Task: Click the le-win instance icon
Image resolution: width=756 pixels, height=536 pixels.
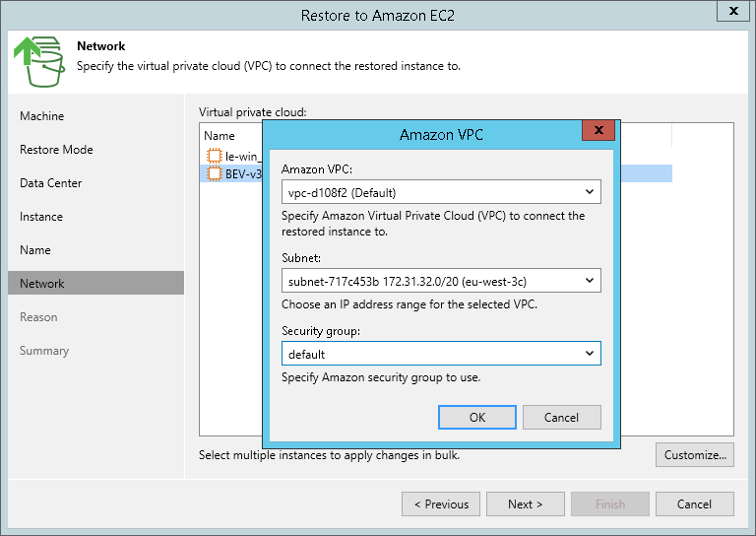Action: coord(214,156)
